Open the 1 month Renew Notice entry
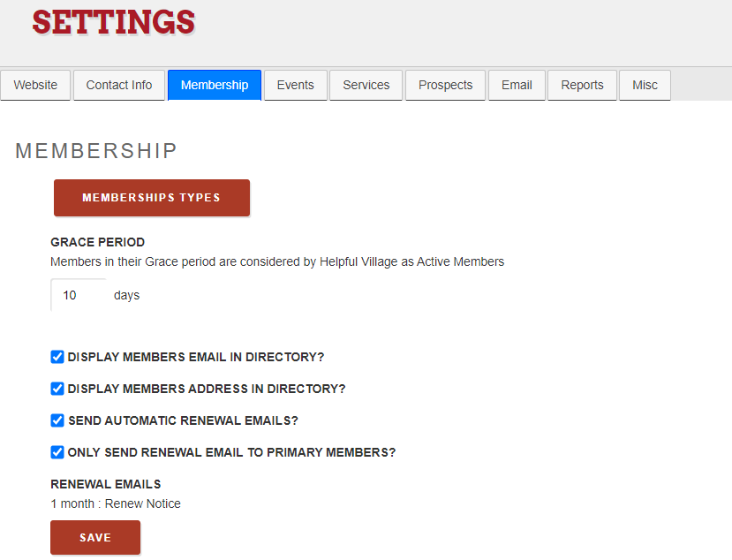 [116, 503]
